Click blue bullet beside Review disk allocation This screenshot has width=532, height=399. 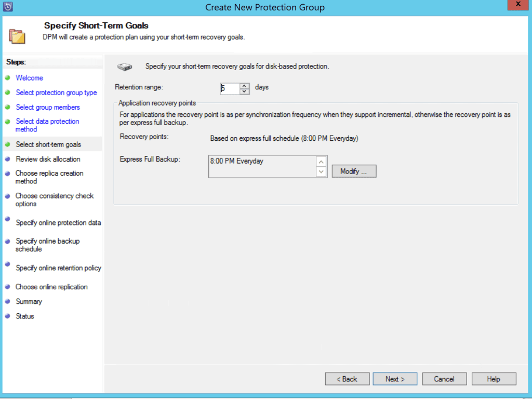[x=7, y=159]
